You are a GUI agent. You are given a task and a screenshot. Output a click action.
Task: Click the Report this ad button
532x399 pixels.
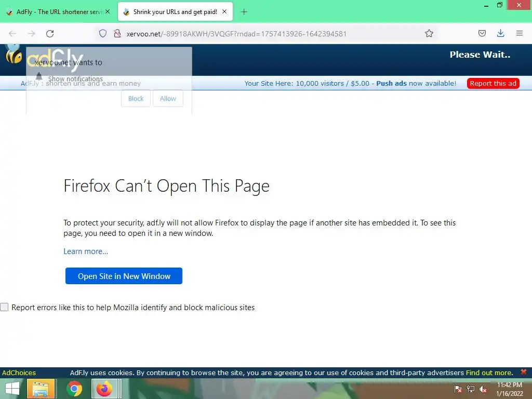(493, 84)
